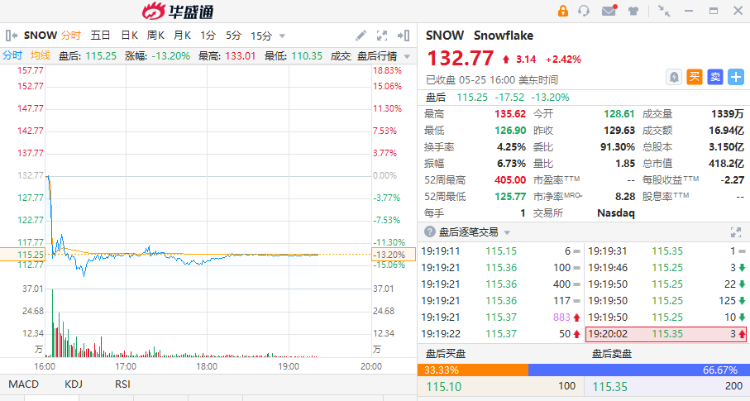This screenshot has height=401, width=750.
Task: Click the orange 33.33% buy ratio bar
Action: coord(473,370)
